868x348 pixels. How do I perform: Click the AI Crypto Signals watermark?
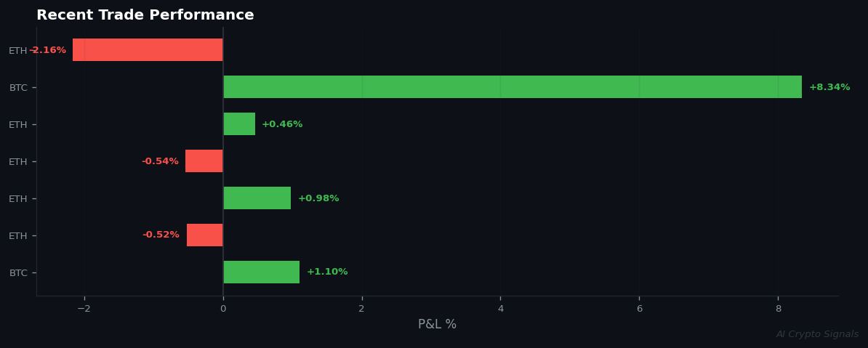(x=817, y=334)
